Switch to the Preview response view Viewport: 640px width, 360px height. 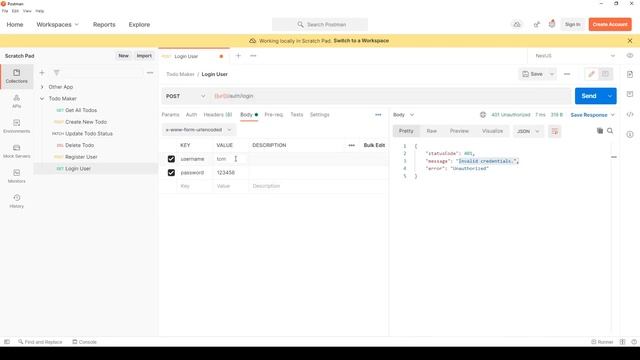[459, 131]
